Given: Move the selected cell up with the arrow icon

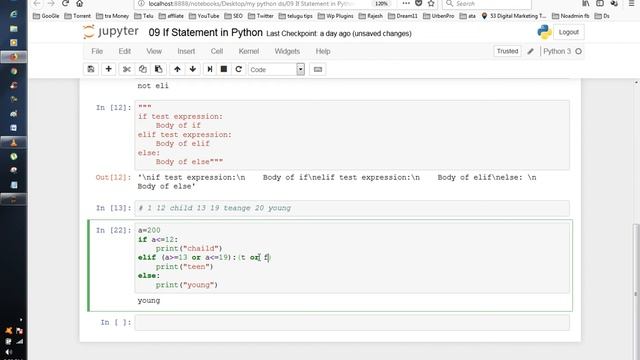Looking at the screenshot, I should click(x=177, y=69).
